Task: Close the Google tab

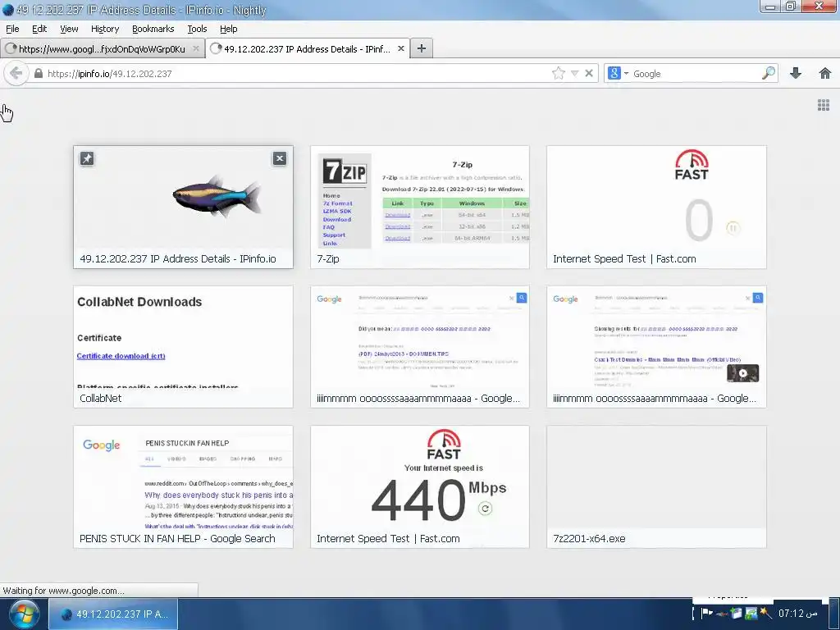Action: click(196, 48)
